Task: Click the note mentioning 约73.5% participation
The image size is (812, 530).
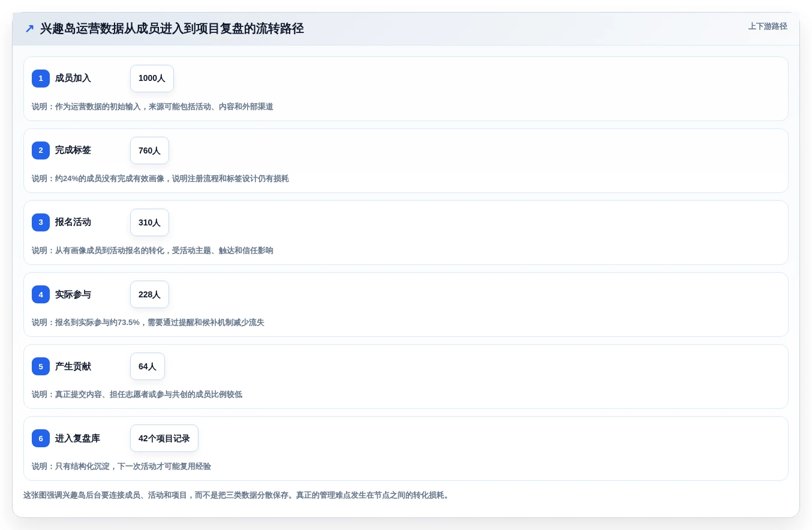Action: [148, 323]
